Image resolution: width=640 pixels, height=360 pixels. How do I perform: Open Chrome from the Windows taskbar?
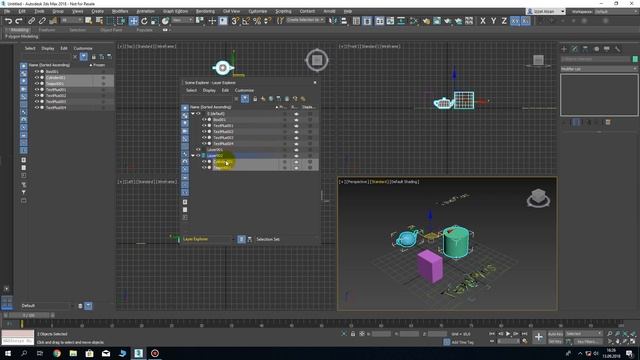tap(57, 353)
